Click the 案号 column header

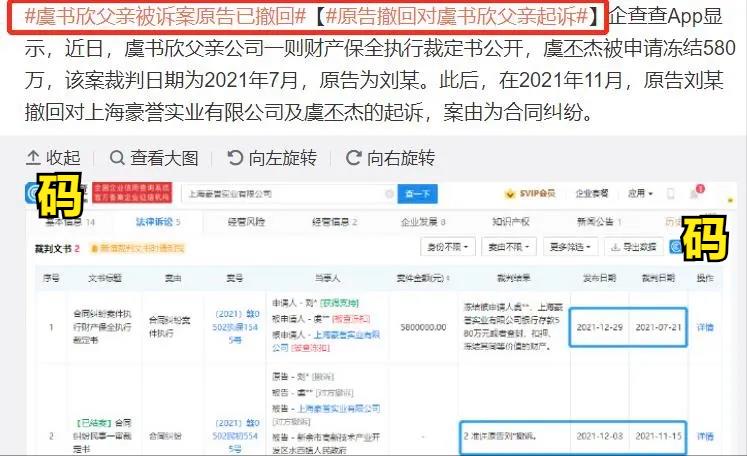(x=234, y=278)
